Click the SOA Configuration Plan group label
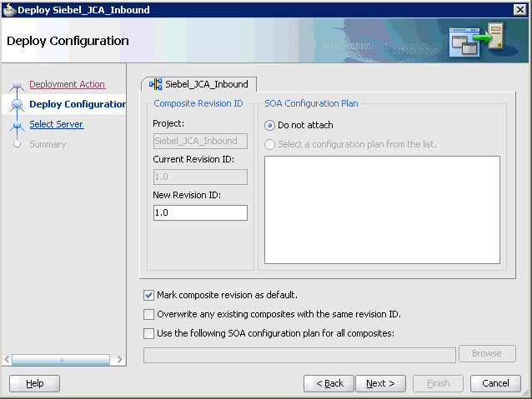This screenshot has height=399, width=532. pos(311,103)
